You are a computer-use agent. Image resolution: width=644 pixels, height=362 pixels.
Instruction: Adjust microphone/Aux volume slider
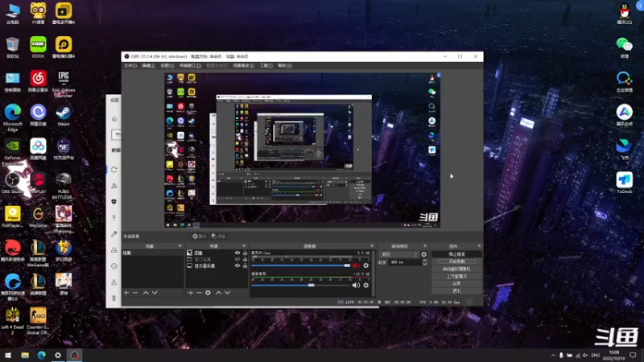tap(300, 265)
